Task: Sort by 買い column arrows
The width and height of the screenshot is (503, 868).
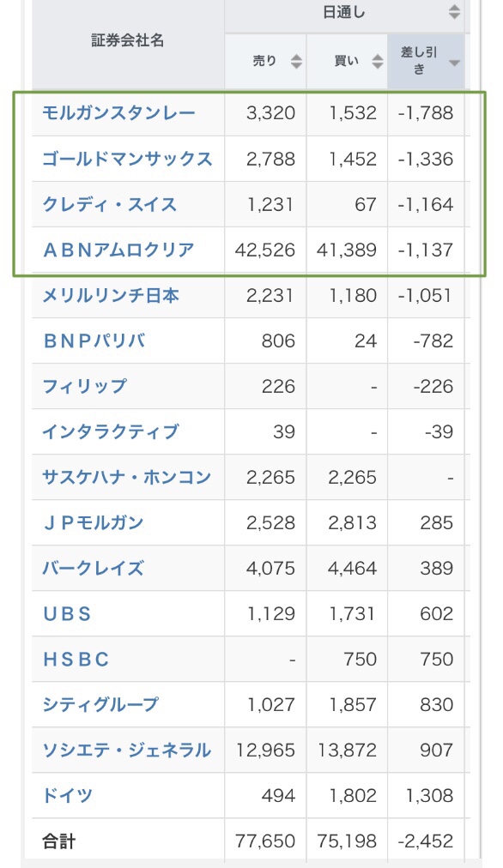Action: click(x=378, y=62)
